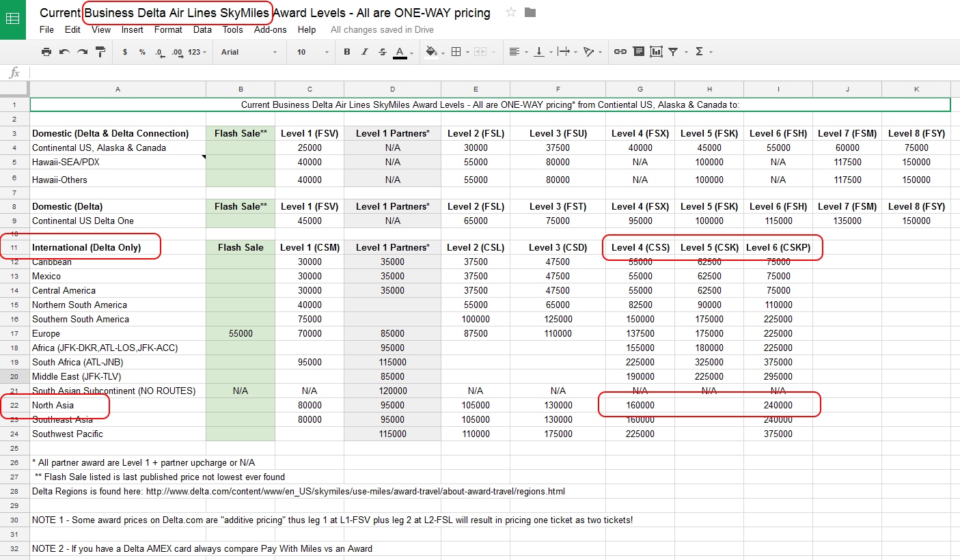960x560 pixels.
Task: Select Europe's Flash Sale value 55000
Action: coord(241,333)
